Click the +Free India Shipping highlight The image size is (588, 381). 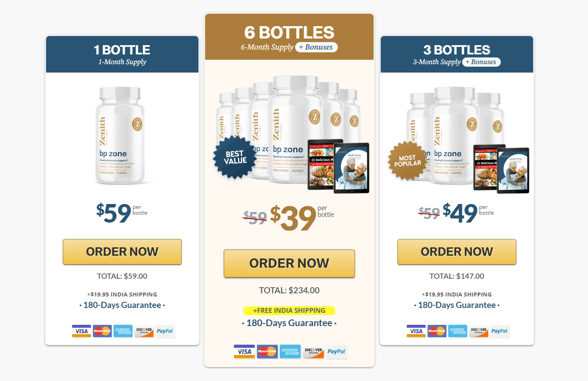tap(289, 311)
